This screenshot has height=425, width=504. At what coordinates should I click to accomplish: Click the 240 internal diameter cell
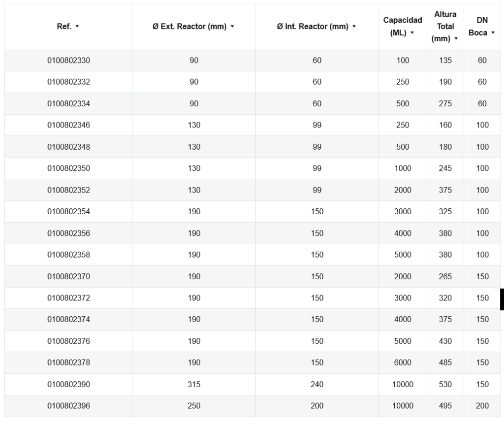317,384
